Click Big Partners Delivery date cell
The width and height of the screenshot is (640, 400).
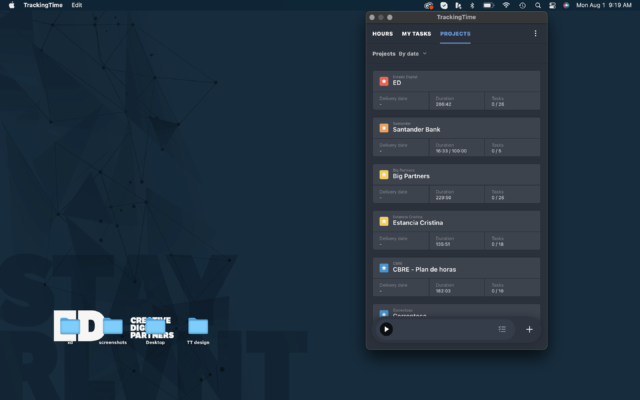(401, 194)
